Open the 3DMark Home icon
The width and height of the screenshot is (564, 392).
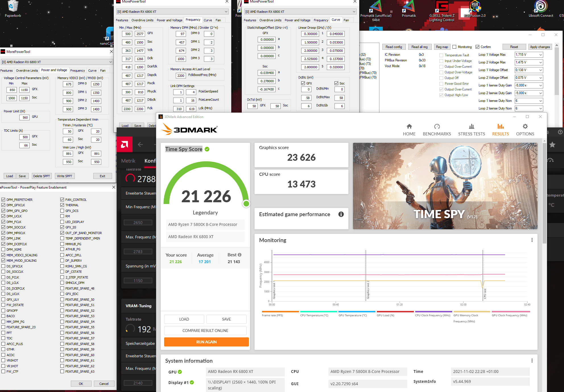pos(409,127)
